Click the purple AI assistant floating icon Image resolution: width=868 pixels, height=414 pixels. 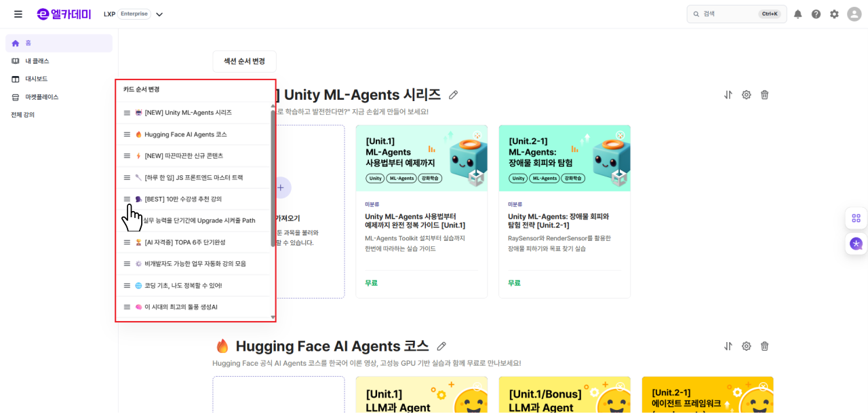click(x=856, y=244)
